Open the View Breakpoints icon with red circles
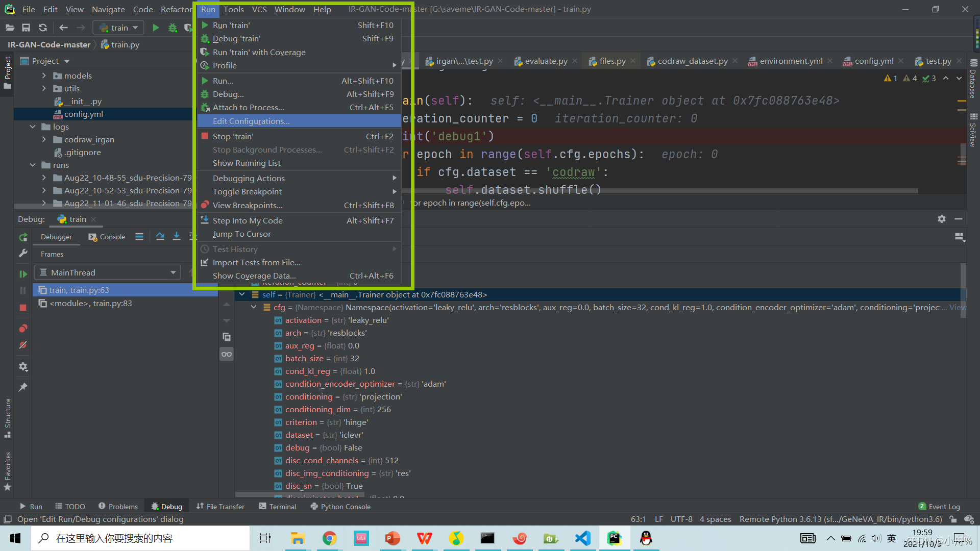Viewport: 980px width, 551px height. (x=23, y=328)
